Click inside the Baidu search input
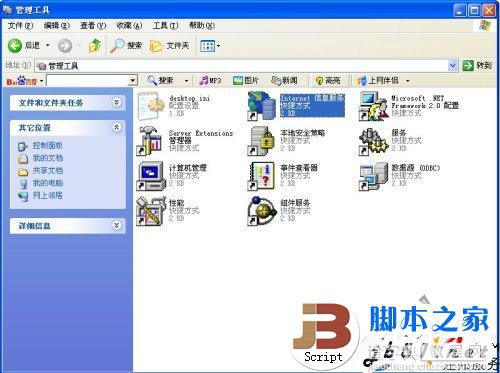500x373 pixels. point(87,80)
